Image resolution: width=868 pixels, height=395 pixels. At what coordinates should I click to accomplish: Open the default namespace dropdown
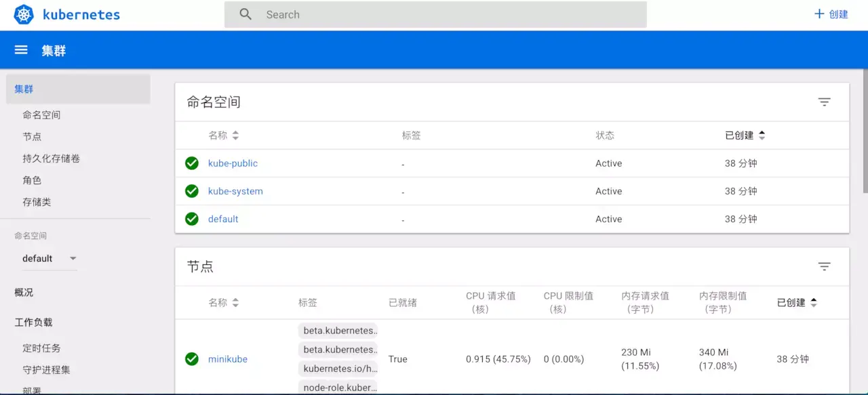pyautogui.click(x=50, y=259)
